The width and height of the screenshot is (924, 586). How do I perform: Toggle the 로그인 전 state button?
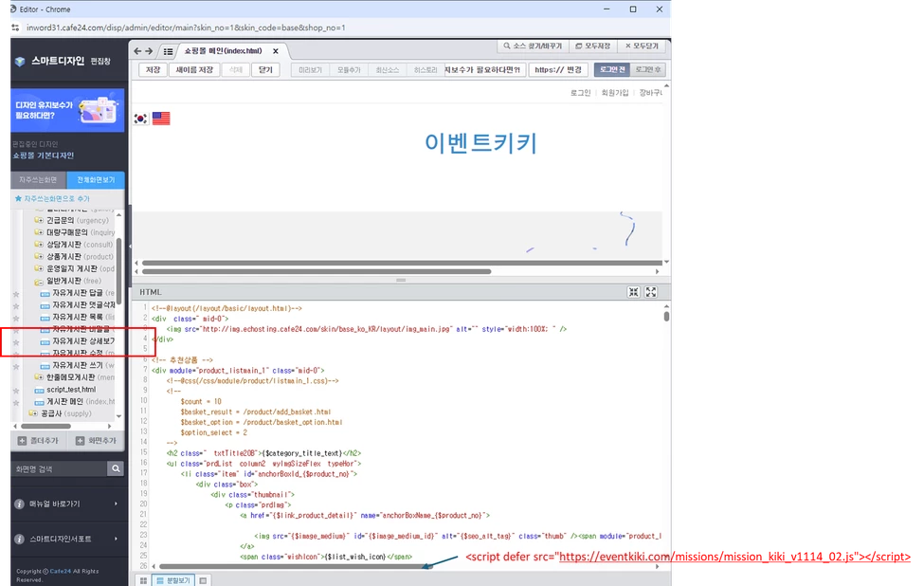[x=612, y=69]
